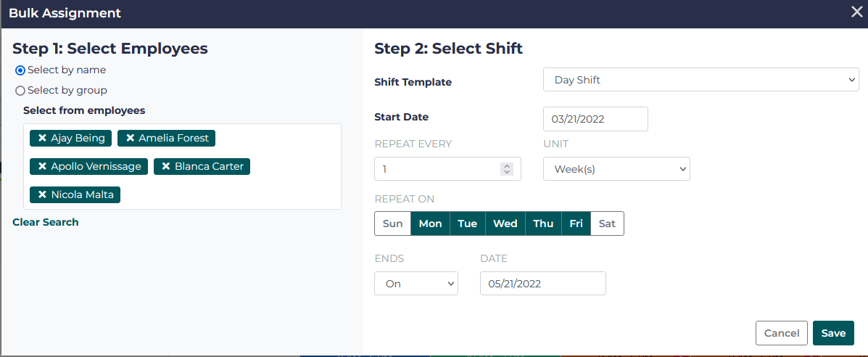
Task: Choose the Select by group option
Action: (20, 91)
